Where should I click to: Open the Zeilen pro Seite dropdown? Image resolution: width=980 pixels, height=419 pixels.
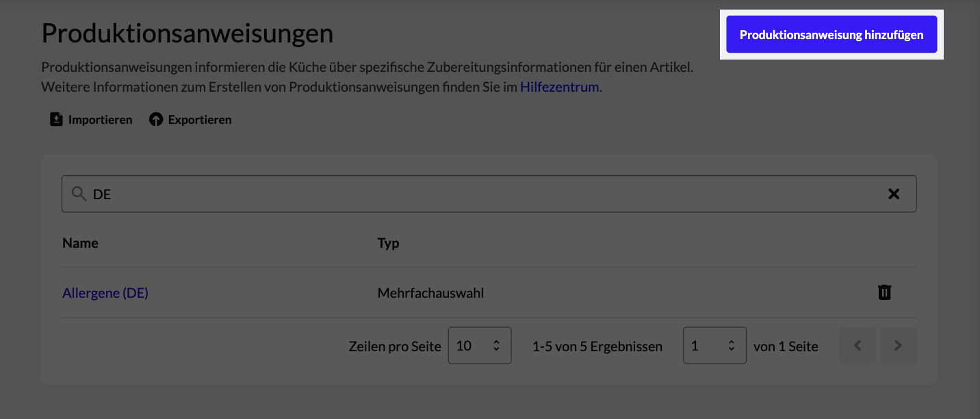click(480, 346)
